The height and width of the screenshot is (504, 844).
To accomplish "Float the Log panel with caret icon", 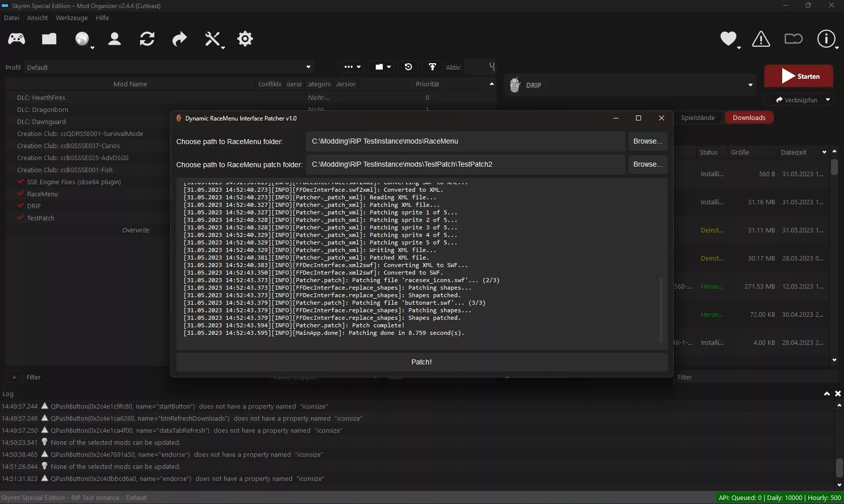I will pyautogui.click(x=827, y=394).
